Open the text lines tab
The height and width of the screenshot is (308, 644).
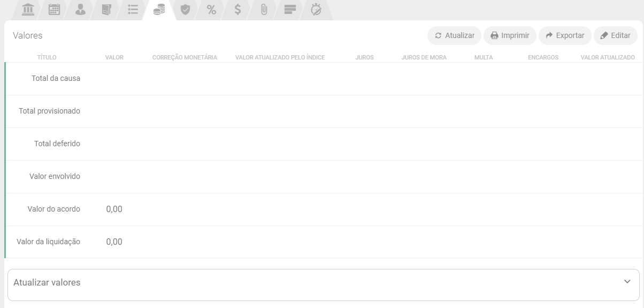point(290,9)
